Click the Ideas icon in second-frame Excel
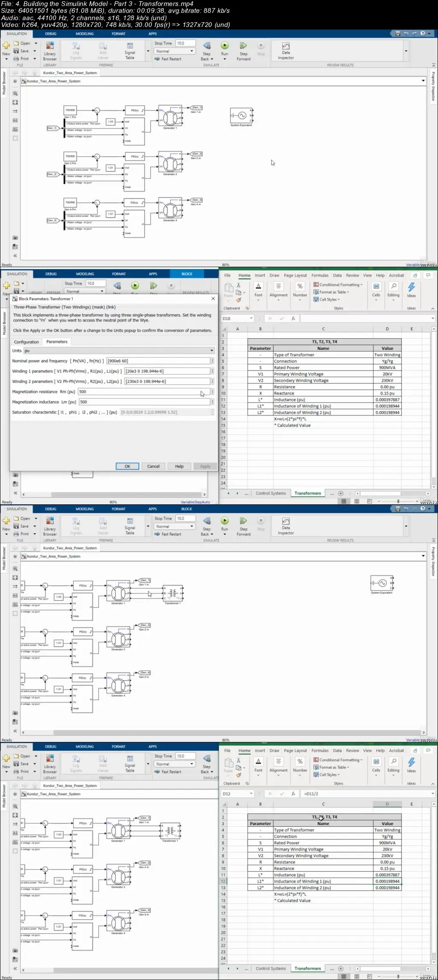Image resolution: width=438 pixels, height=980 pixels. [x=411, y=287]
